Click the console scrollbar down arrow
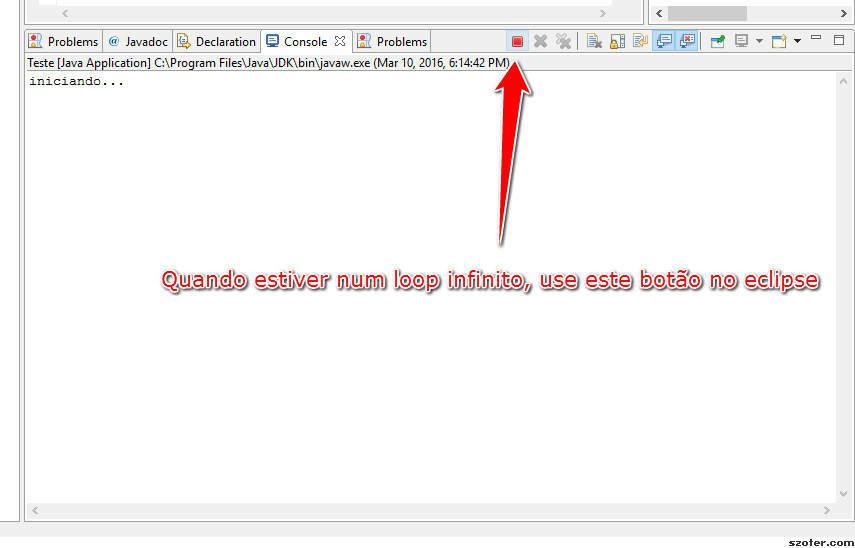The image size is (855, 548). pos(844,493)
